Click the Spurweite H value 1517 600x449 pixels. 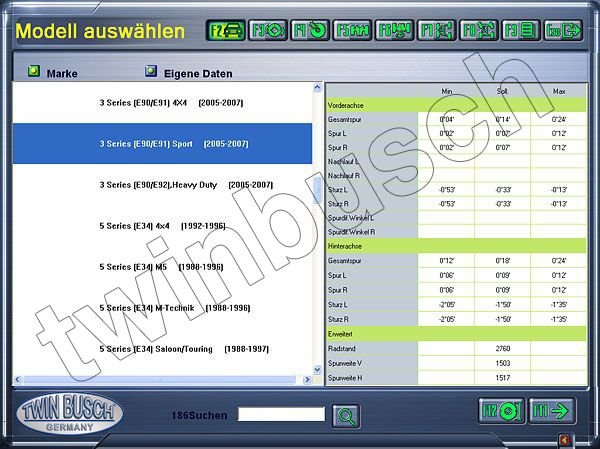coord(502,378)
